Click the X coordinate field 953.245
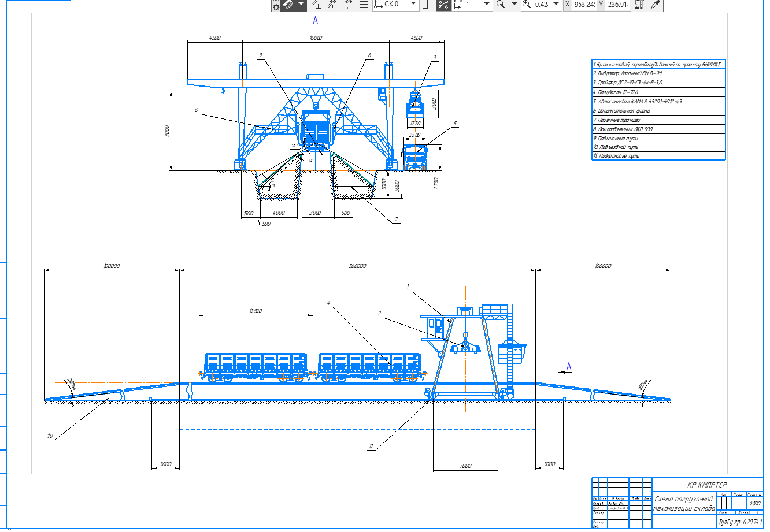The height and width of the screenshot is (532, 770). 584,5
